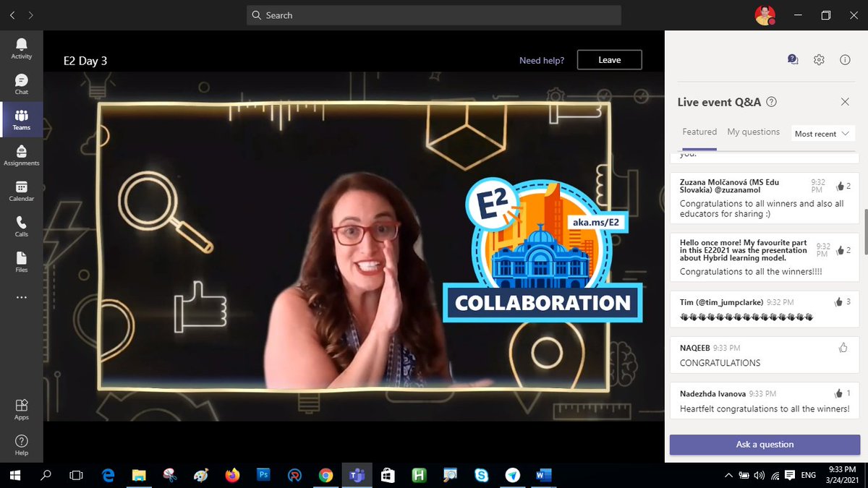Open the Calendar in the sidebar
The image size is (868, 488).
pyautogui.click(x=21, y=190)
